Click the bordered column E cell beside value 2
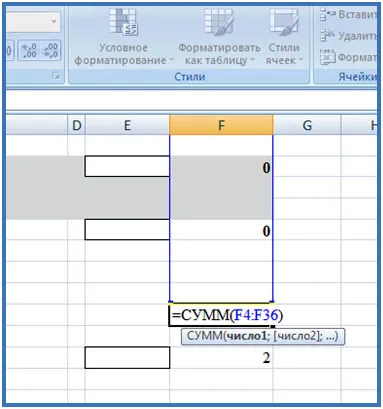This screenshot has width=383, height=409. [x=127, y=357]
